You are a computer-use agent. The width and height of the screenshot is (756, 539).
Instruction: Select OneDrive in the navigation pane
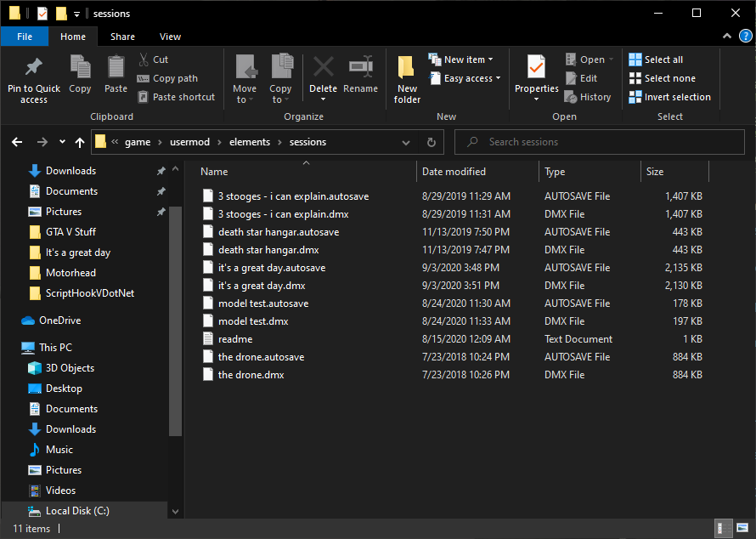pos(59,321)
